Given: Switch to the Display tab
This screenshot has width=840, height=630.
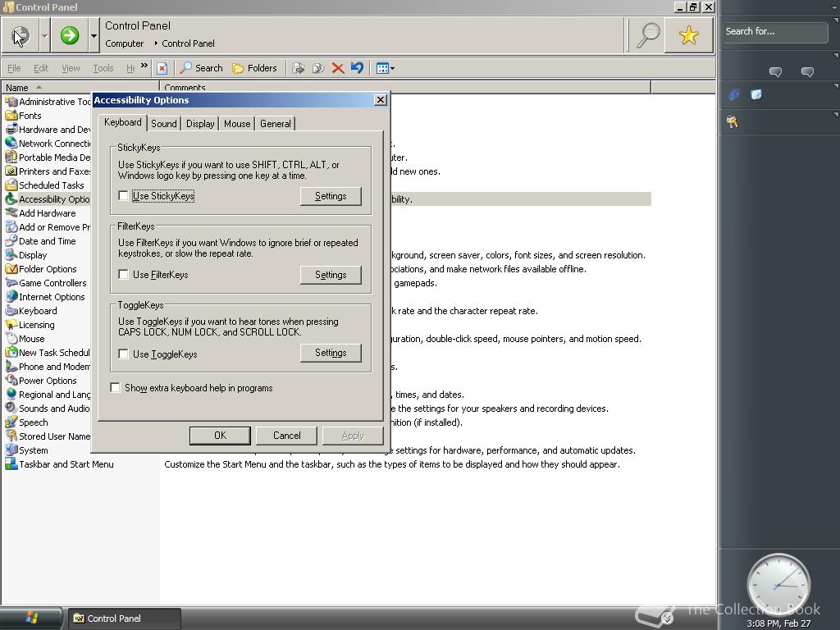Looking at the screenshot, I should pyautogui.click(x=200, y=124).
